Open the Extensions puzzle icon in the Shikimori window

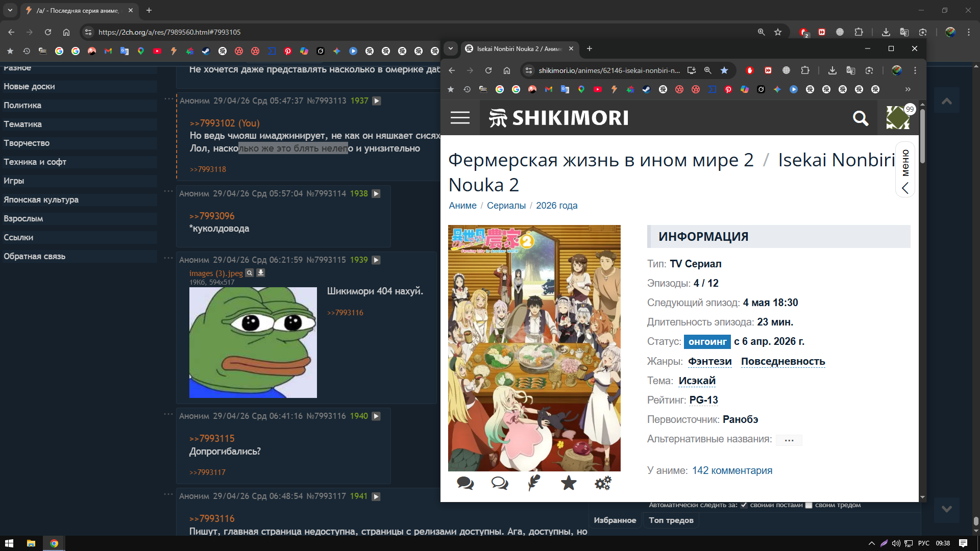pos(805,70)
